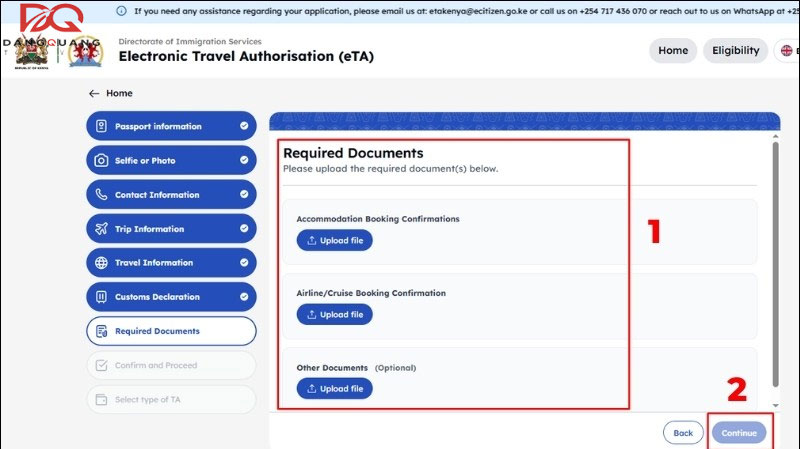Click the camera icon in Selfie or Photo
Screen dimensions: 800x449
[x=101, y=161]
